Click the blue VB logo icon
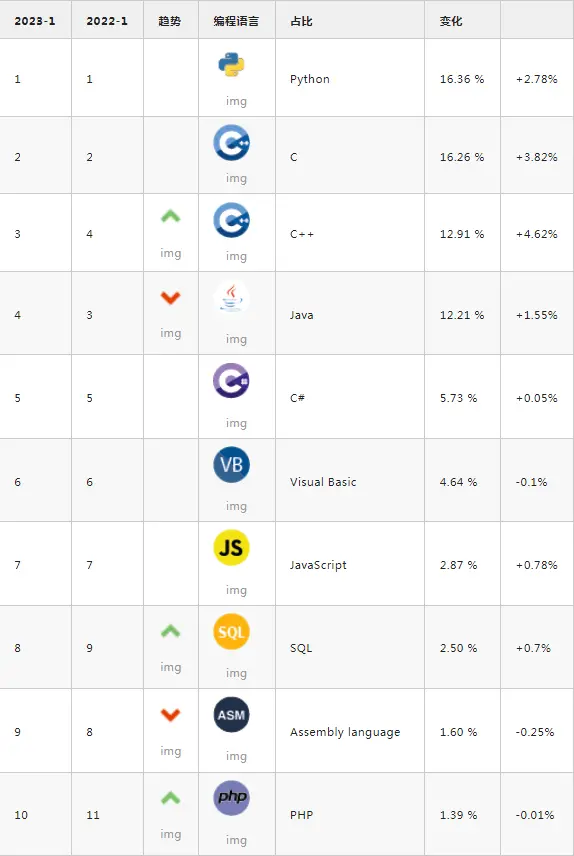The image size is (574, 856). click(232, 465)
